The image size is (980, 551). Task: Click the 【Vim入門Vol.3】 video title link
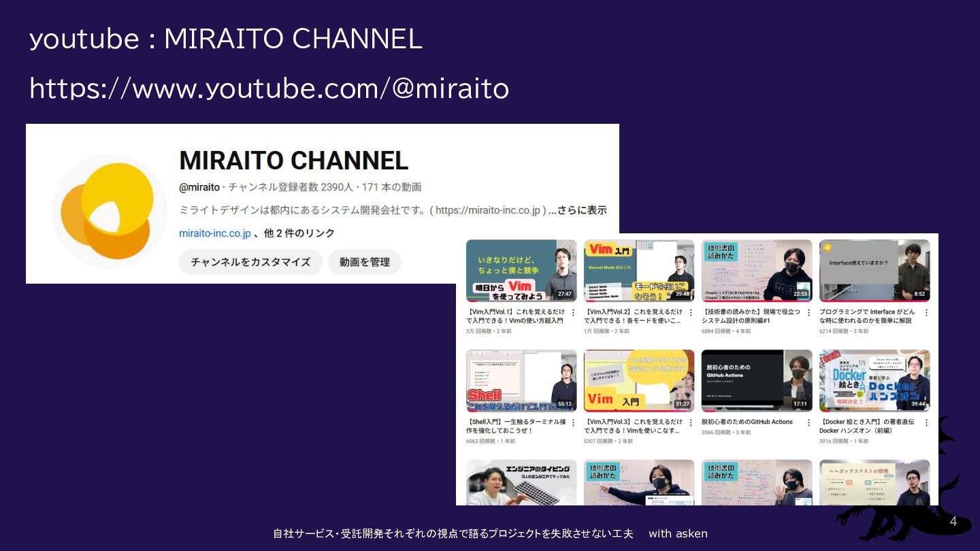tap(634, 426)
